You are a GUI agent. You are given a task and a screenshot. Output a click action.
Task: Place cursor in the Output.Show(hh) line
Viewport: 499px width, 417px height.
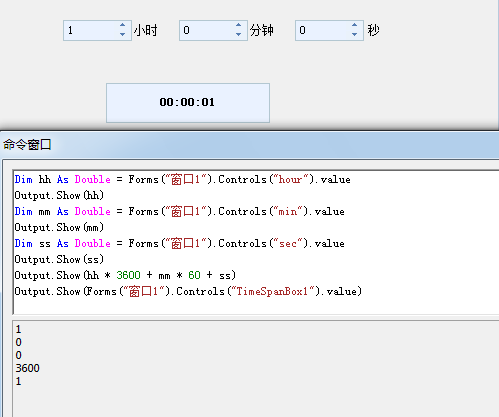[59, 195]
